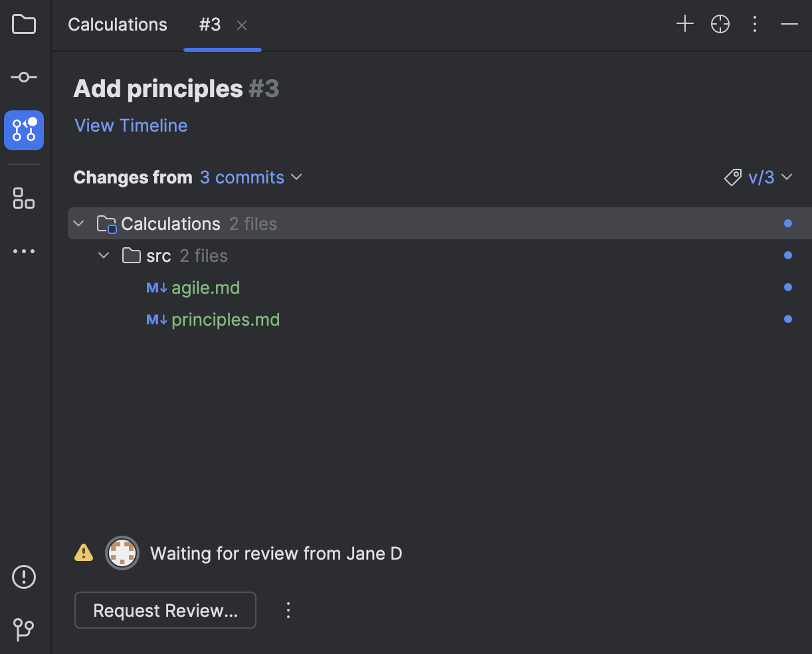
Task: Switch to the Calculations tab
Action: click(117, 24)
